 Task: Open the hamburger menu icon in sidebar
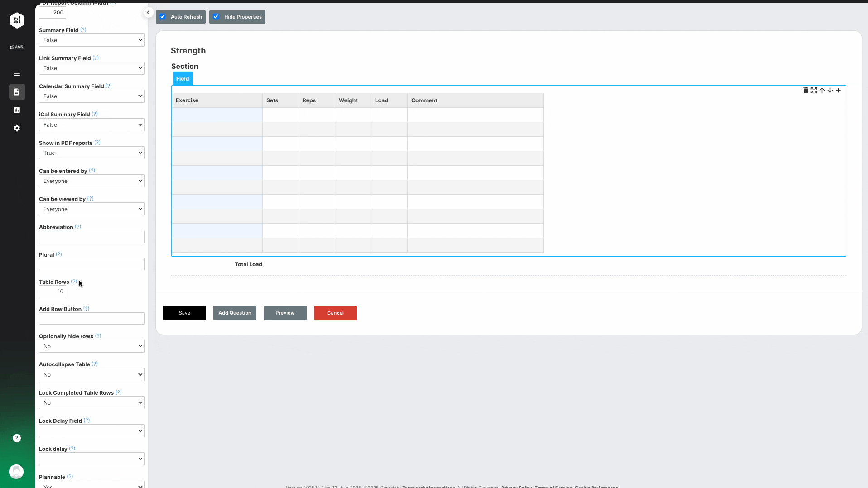pos(17,74)
